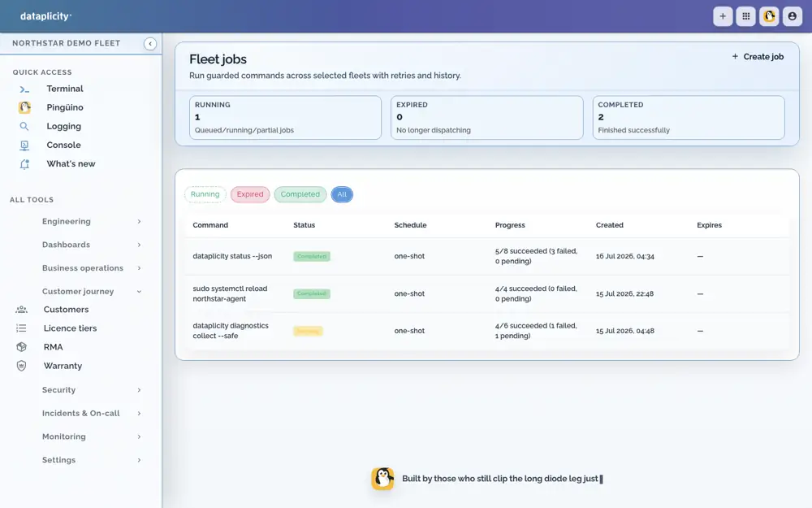Collapse the sidebar with the chevron button
812x508 pixels.
pyautogui.click(x=150, y=44)
